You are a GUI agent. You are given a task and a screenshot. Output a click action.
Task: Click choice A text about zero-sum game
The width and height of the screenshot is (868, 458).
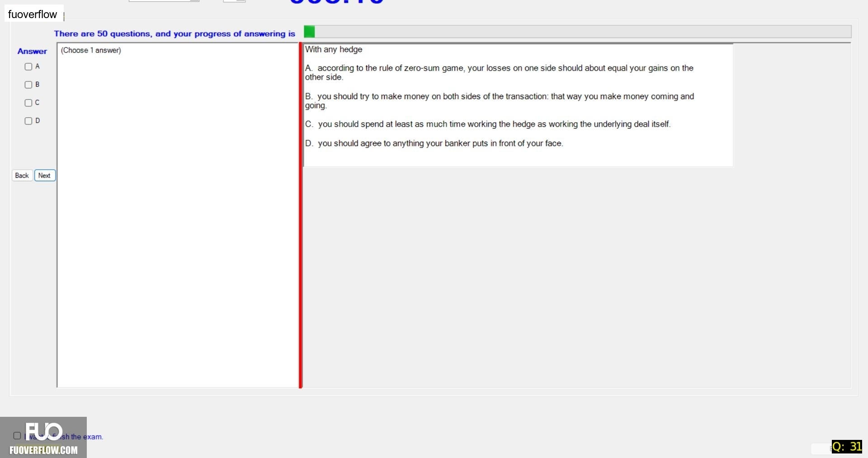pyautogui.click(x=499, y=72)
